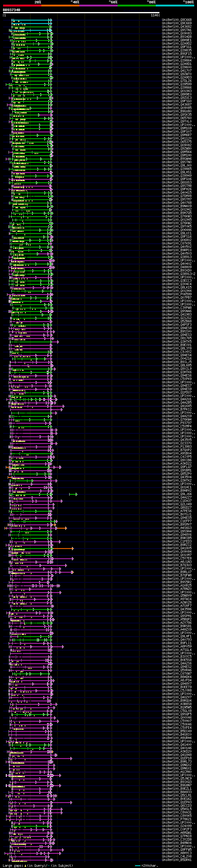Open hit UniRef100_Q09083
This screenshot has height=868, width=197.
tap(177, 33)
